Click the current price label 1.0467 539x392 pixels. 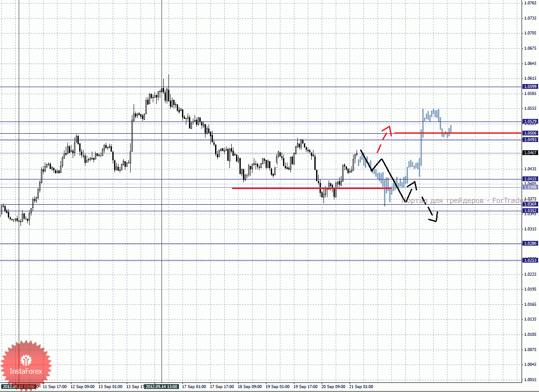530,153
